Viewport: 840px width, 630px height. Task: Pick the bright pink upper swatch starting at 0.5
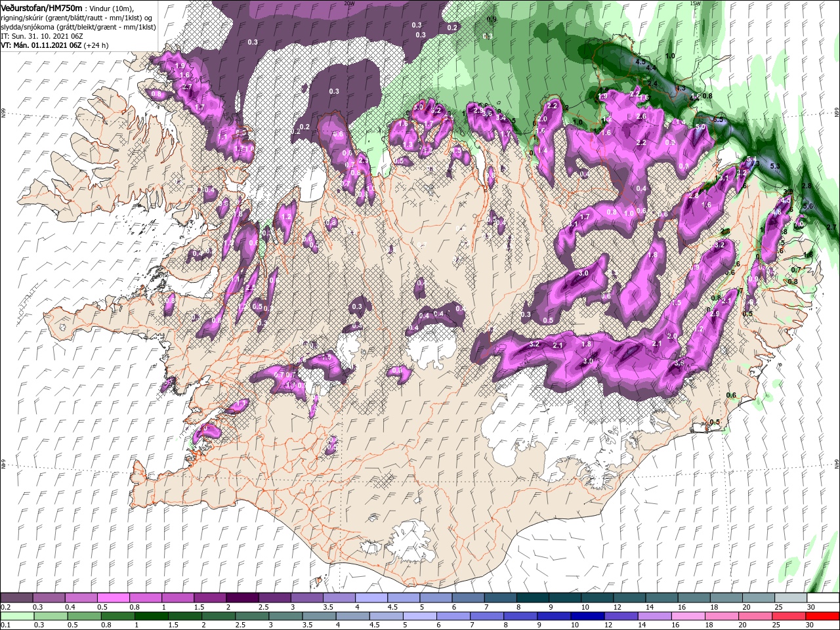tap(114, 598)
